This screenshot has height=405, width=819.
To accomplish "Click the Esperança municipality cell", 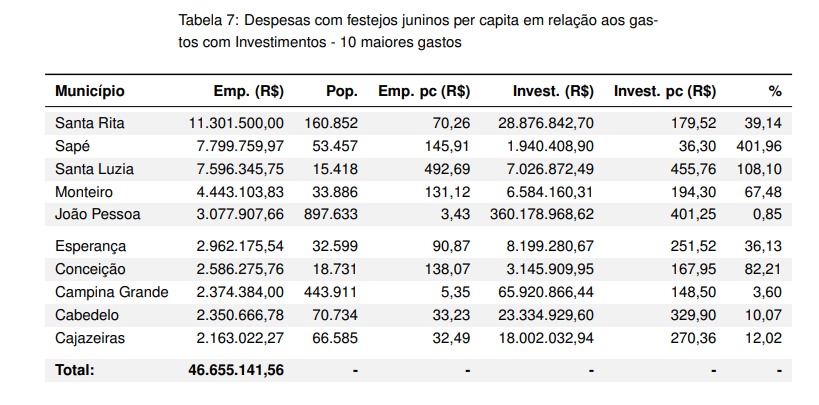I will [x=91, y=246].
